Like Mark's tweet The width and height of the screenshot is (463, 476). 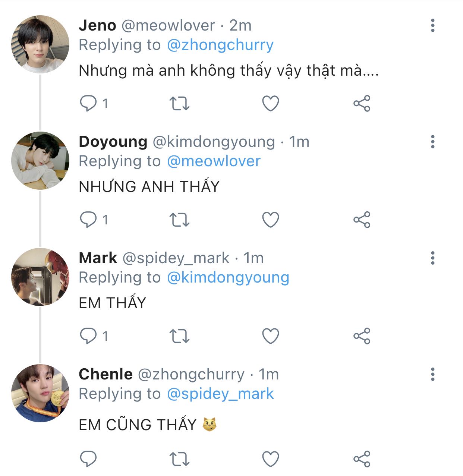click(x=271, y=336)
